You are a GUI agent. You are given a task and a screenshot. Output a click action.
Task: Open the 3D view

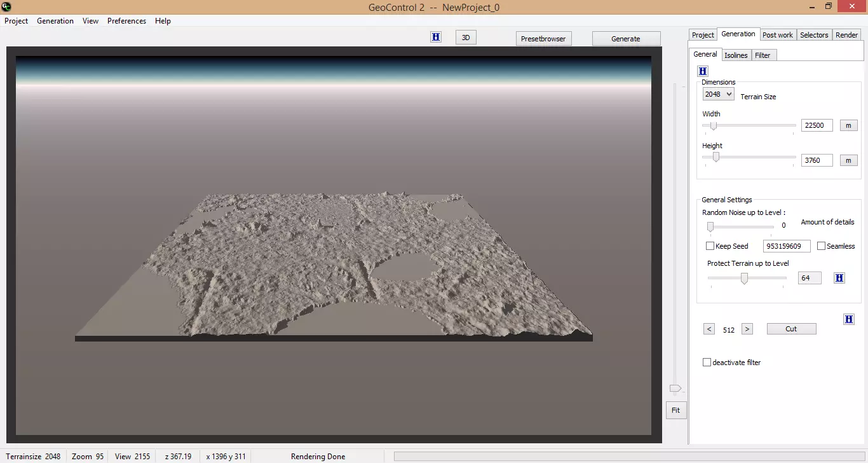point(466,37)
